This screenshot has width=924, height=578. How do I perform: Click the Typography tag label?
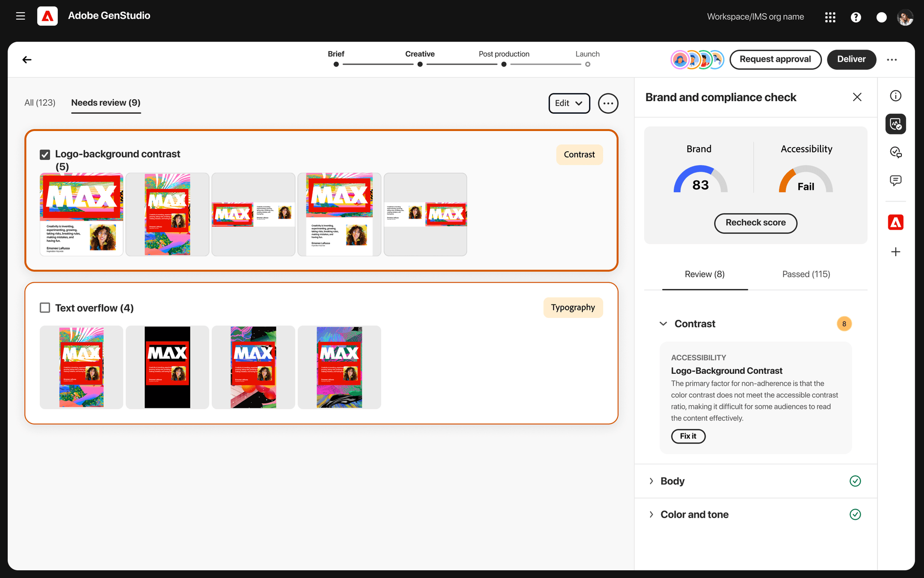pyautogui.click(x=573, y=308)
